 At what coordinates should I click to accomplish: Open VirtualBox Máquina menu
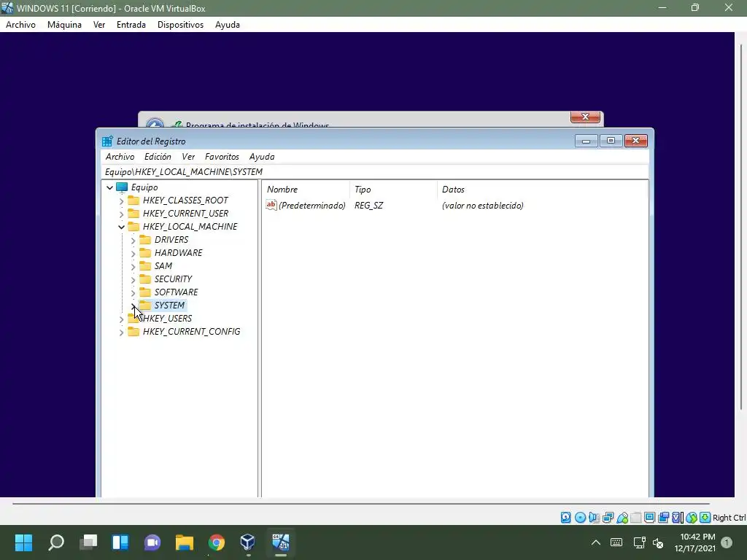64,25
